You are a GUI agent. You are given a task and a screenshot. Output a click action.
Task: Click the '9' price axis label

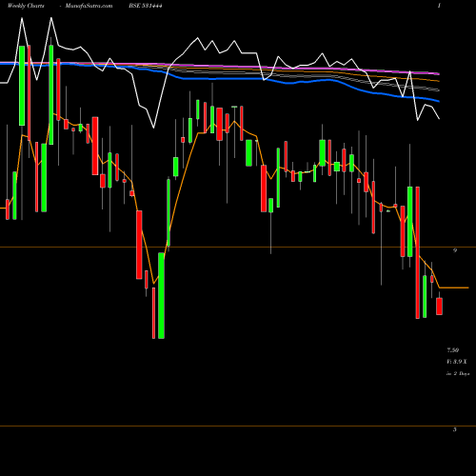click(455, 250)
